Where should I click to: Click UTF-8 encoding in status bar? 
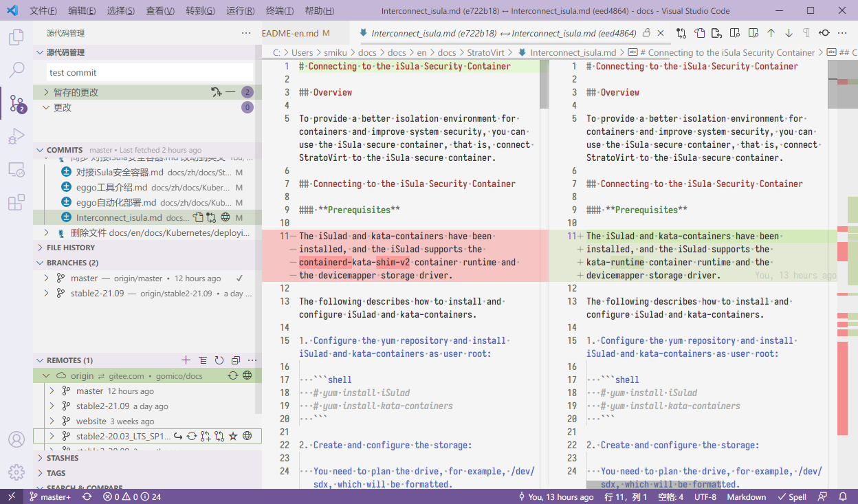[x=705, y=496]
